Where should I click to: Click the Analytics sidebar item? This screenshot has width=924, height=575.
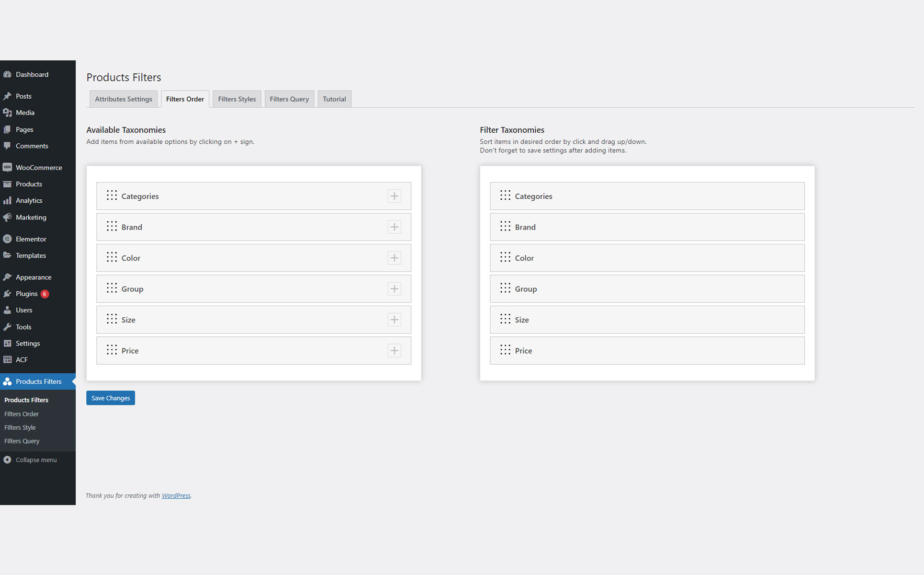point(29,200)
